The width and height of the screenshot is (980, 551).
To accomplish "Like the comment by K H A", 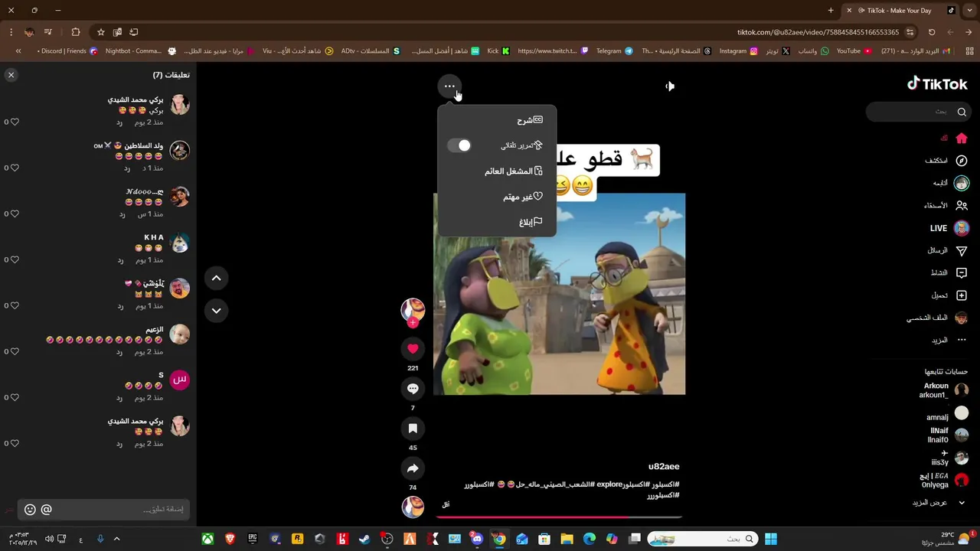I will coord(14,259).
